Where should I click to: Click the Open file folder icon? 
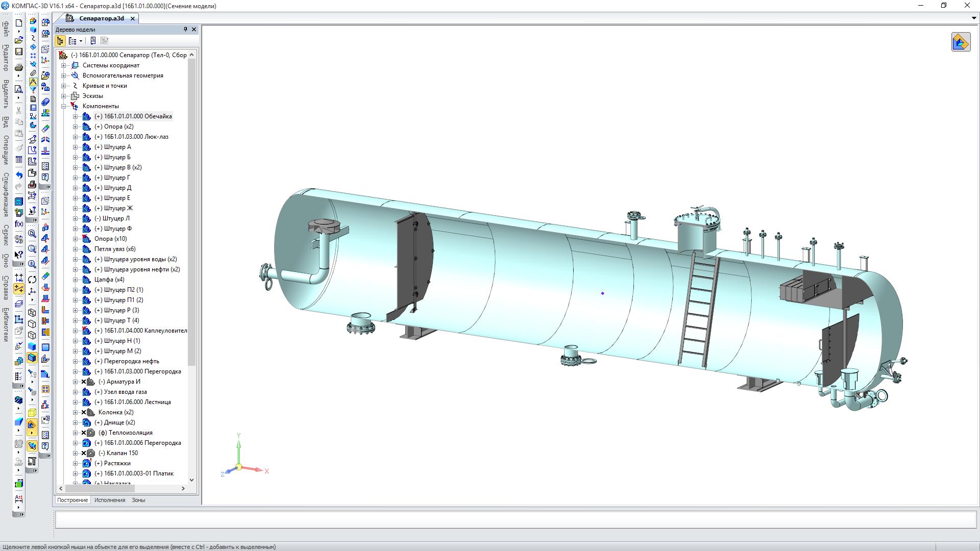coord(19,40)
